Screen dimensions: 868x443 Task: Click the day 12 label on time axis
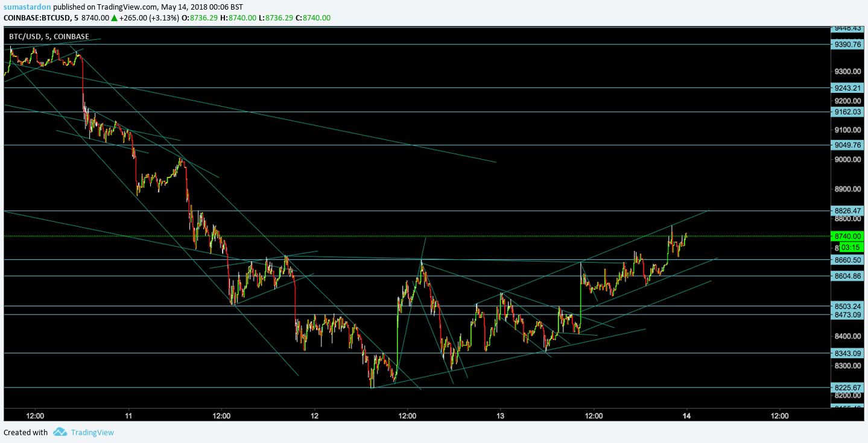click(x=314, y=415)
